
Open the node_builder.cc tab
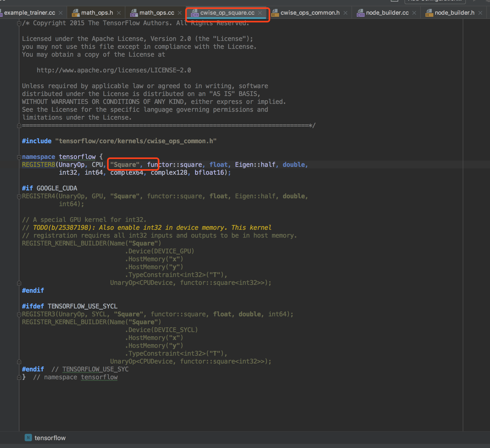pos(387,13)
